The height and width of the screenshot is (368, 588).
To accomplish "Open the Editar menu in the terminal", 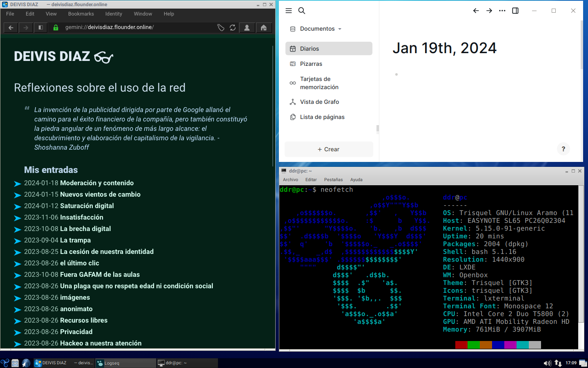I will coord(311,180).
